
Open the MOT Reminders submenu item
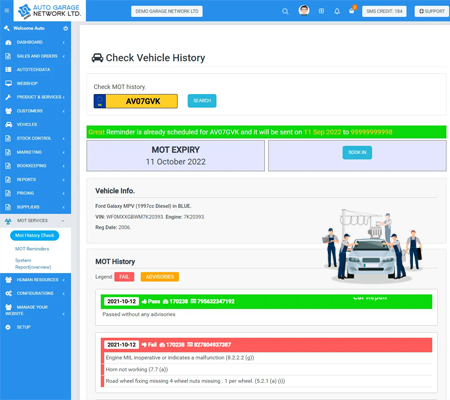[x=32, y=249]
